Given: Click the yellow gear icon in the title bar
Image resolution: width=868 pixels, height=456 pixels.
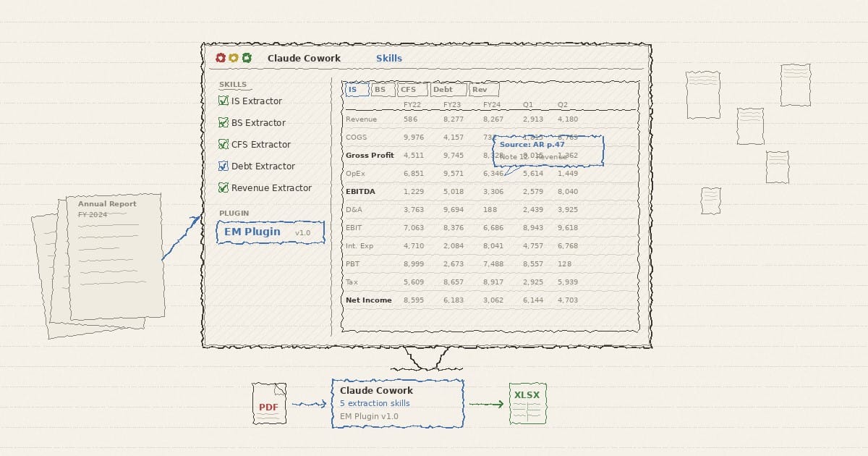Looking at the screenshot, I should [234, 58].
